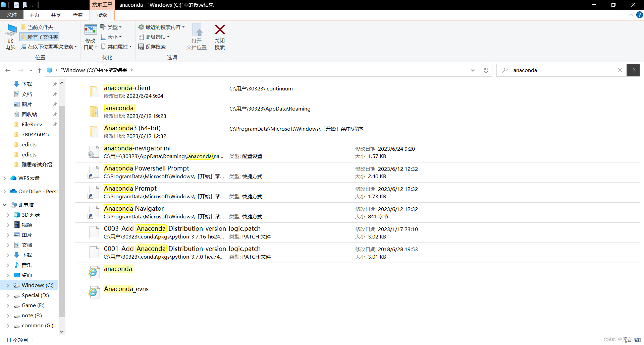
Task: Select 0003-Add-Anaconda-Distribution-version-logic.patch file
Action: click(x=357, y=232)
